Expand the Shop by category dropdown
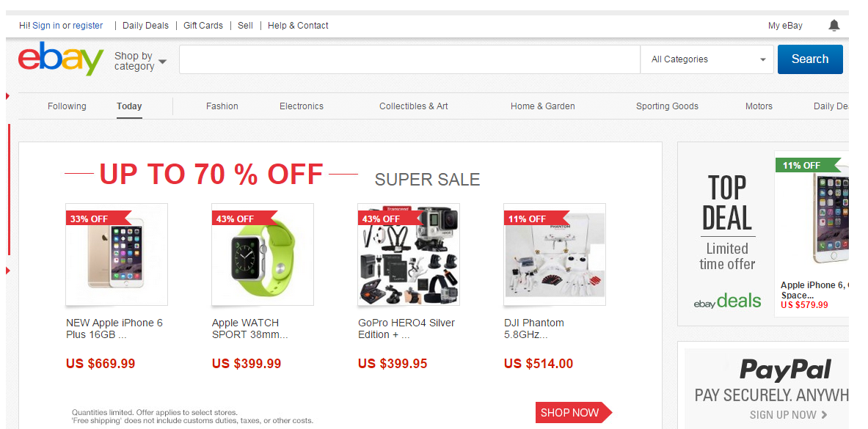The image size is (868, 429). (140, 61)
